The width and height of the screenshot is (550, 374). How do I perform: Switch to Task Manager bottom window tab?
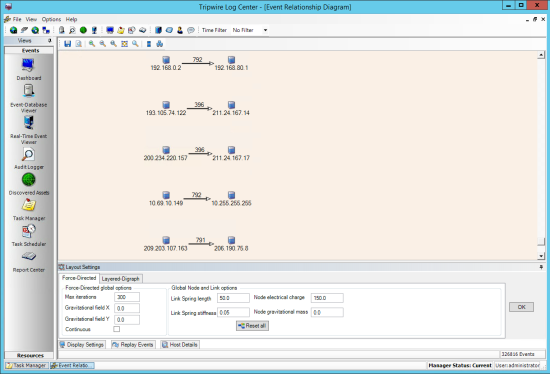[x=26, y=365]
